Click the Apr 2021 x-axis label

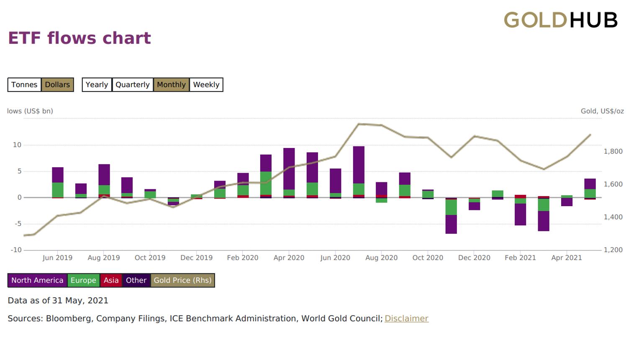coord(566,258)
